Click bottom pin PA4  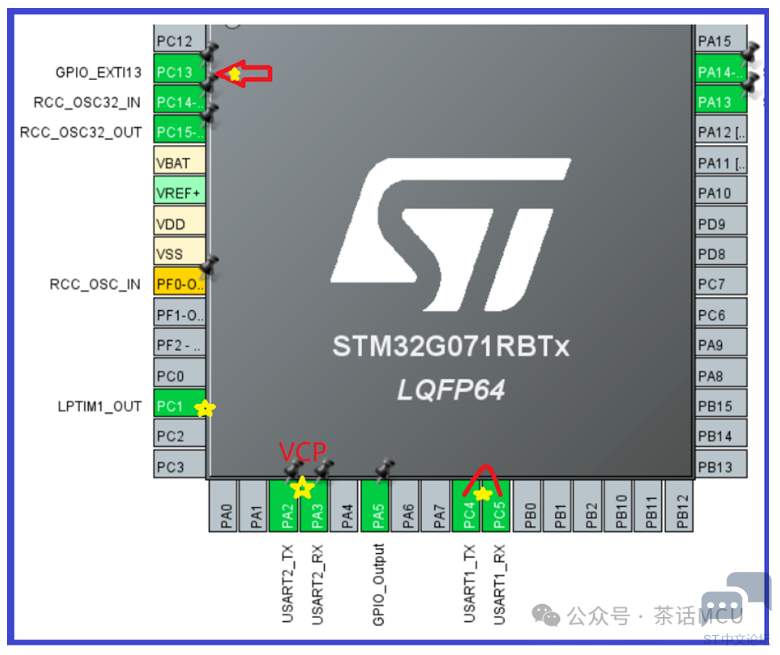[x=345, y=506]
